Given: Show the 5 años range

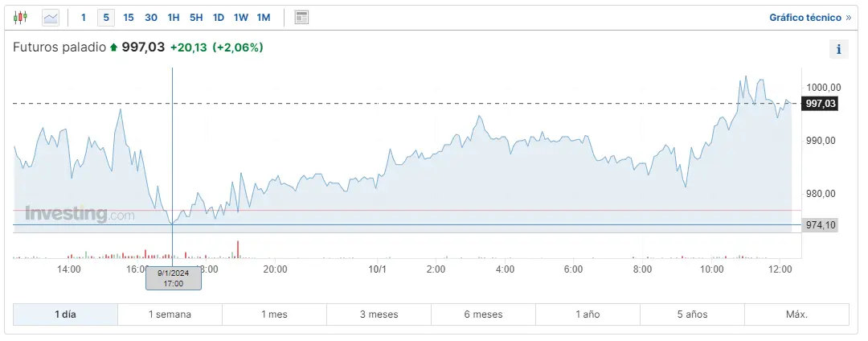Looking at the screenshot, I should [x=692, y=314].
